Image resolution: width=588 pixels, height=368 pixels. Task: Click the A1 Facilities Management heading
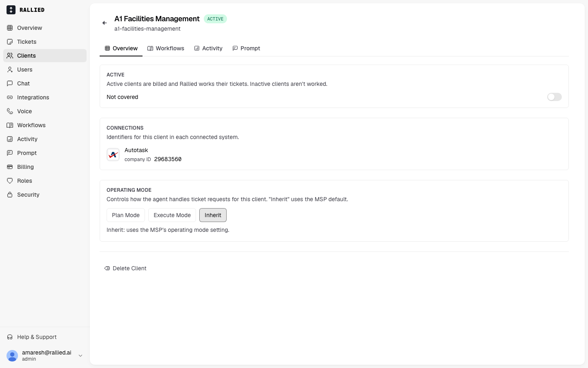(157, 19)
